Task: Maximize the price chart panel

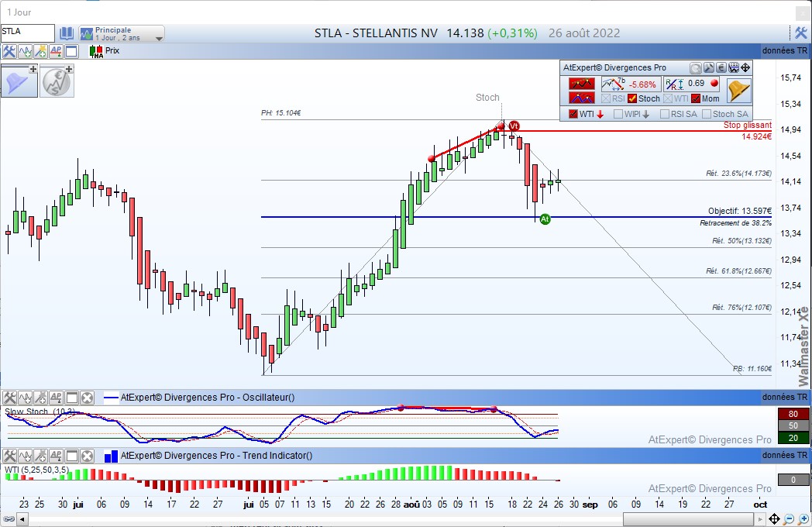Action: coord(71,51)
